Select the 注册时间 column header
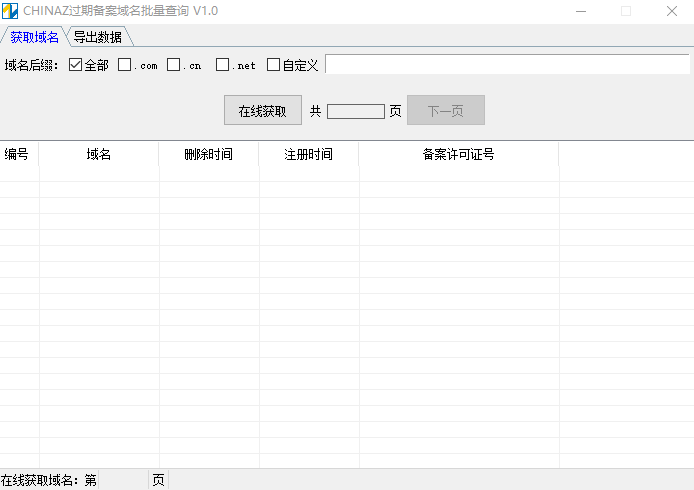Image resolution: width=694 pixels, height=490 pixels. coord(309,155)
